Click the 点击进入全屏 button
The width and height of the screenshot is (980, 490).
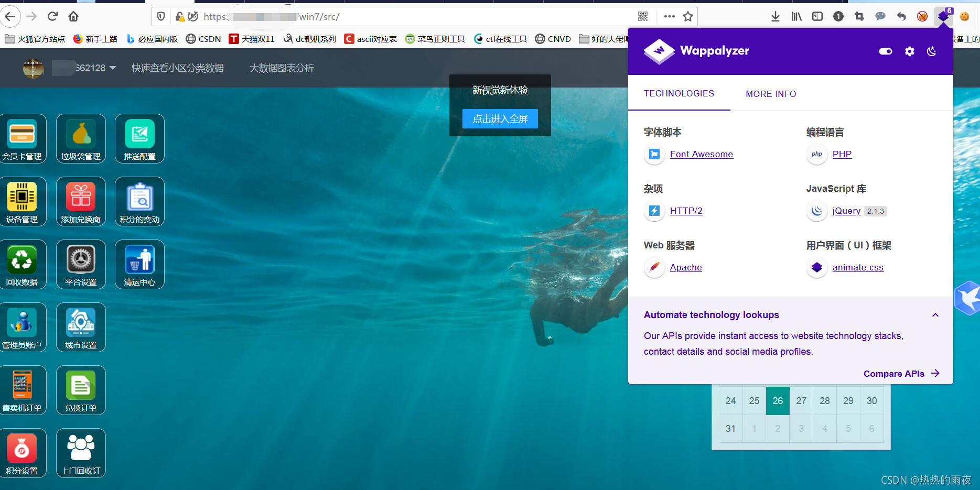click(x=500, y=119)
